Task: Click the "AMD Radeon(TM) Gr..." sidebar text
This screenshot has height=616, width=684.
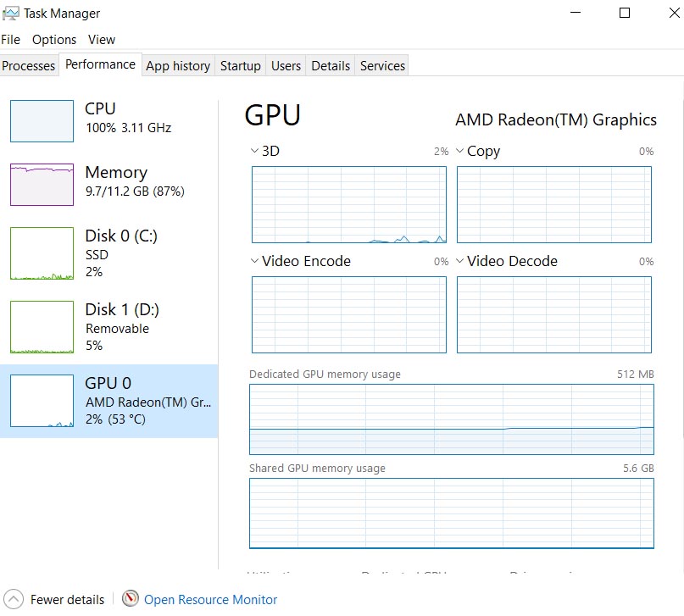Action: coord(148,402)
